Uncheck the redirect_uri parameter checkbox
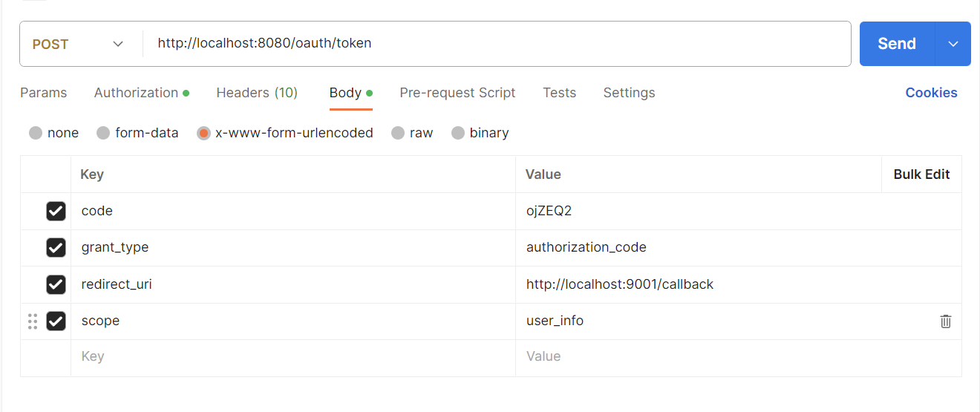Image resolution: width=980 pixels, height=412 pixels. 56,284
